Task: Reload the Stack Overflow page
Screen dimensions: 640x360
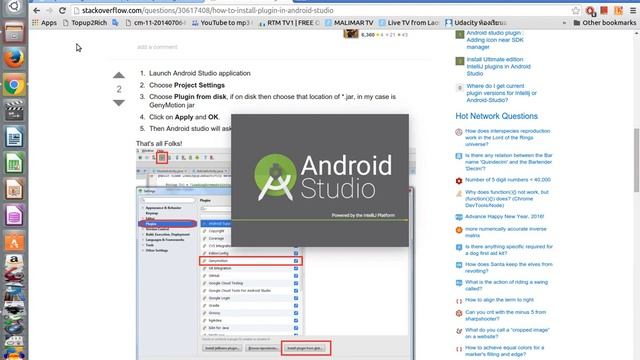Action: click(x=62, y=11)
